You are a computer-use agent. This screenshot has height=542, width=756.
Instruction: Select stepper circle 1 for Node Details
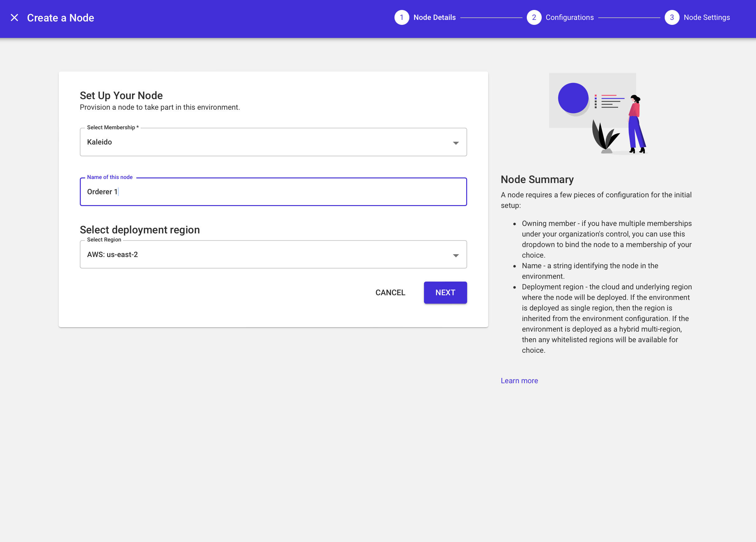click(402, 17)
